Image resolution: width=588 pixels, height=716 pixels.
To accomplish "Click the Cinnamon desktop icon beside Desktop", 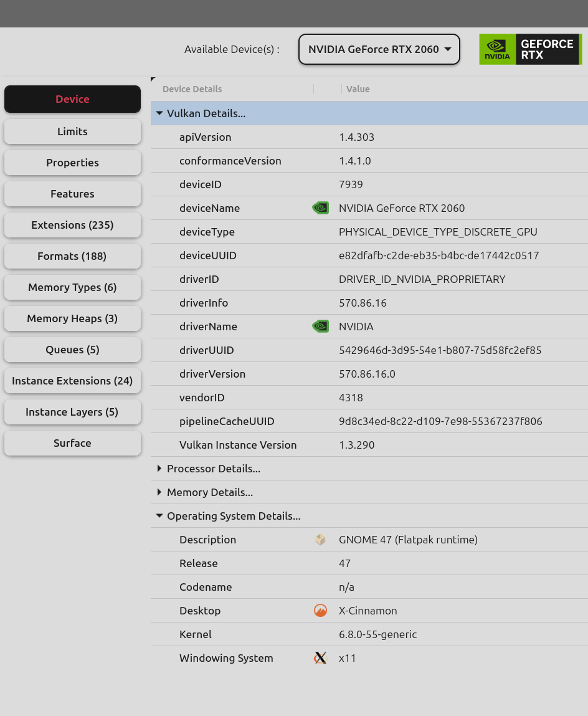I will [x=321, y=611].
